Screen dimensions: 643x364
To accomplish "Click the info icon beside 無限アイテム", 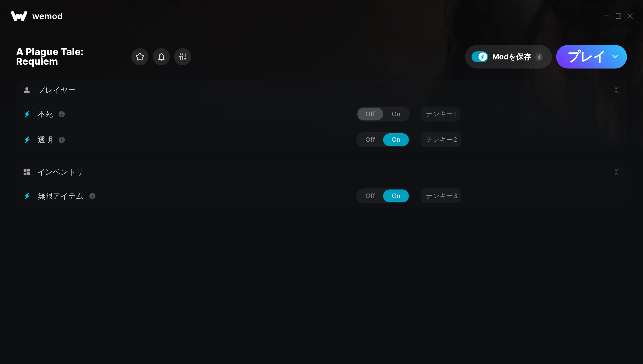I will pyautogui.click(x=92, y=196).
